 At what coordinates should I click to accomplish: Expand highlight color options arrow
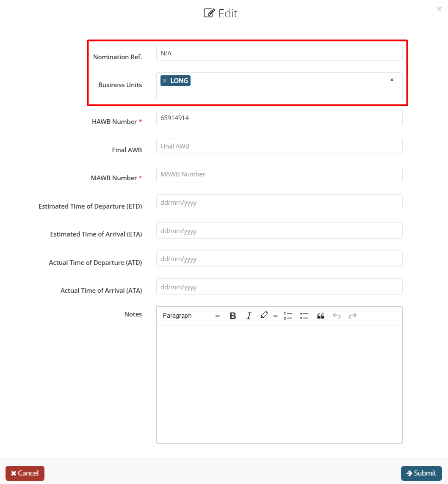pyautogui.click(x=275, y=316)
